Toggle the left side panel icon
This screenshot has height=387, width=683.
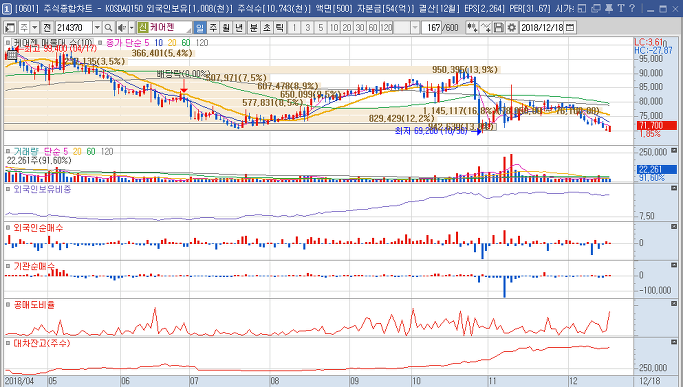[10, 28]
